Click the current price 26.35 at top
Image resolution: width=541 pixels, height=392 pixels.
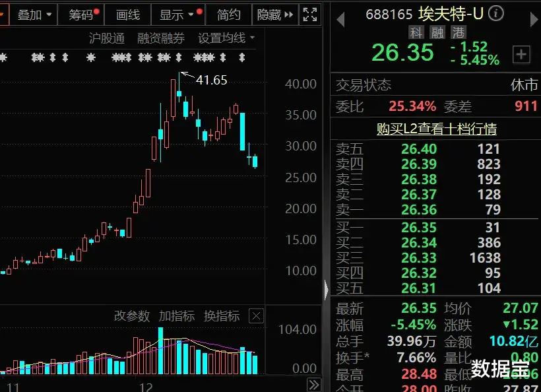coord(402,52)
